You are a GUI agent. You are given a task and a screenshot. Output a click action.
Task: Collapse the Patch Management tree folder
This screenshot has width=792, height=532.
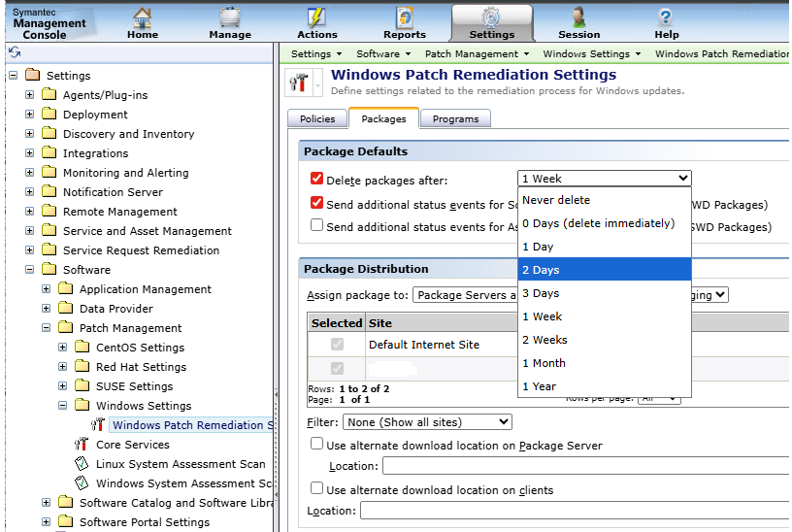pos(47,328)
